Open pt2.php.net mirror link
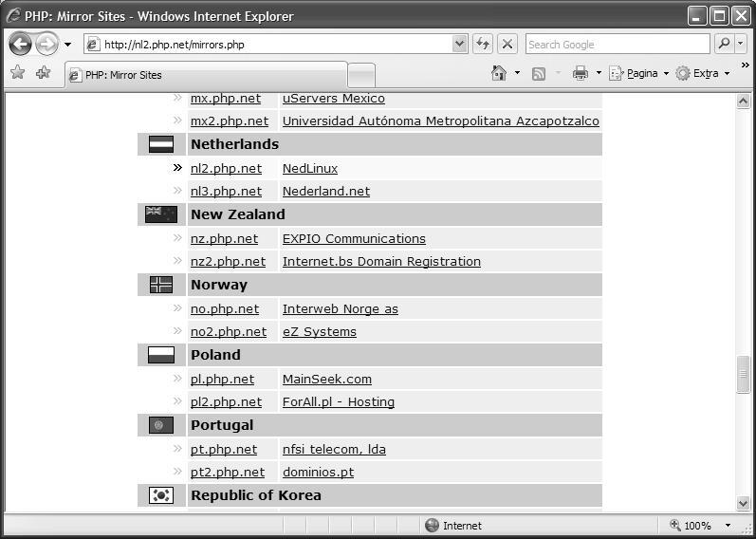The height and width of the screenshot is (539, 756). pyautogui.click(x=228, y=472)
